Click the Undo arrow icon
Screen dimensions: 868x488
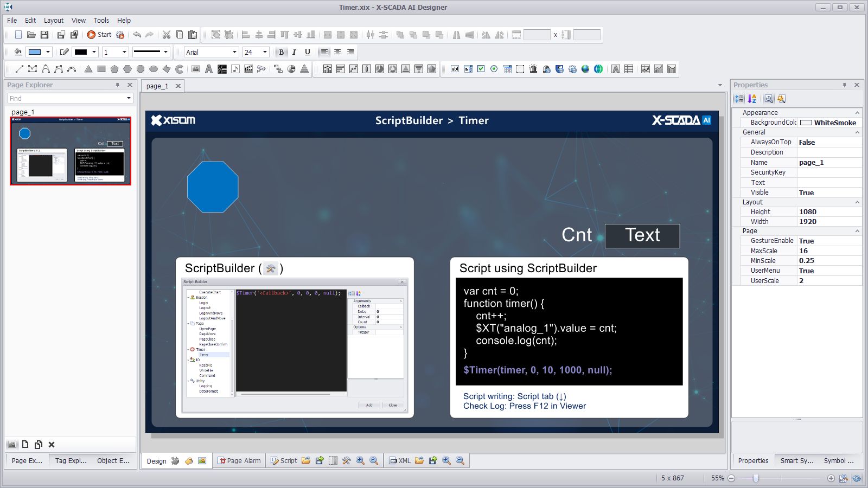pos(137,35)
